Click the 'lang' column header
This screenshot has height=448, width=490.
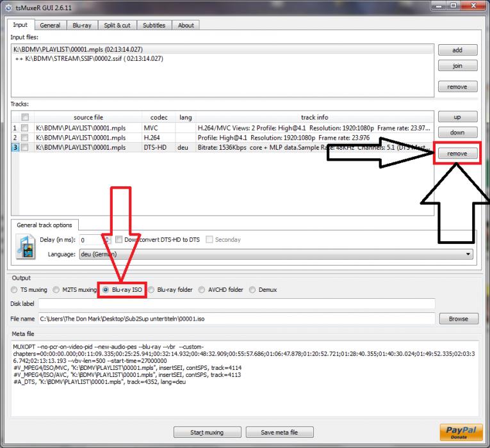point(186,117)
